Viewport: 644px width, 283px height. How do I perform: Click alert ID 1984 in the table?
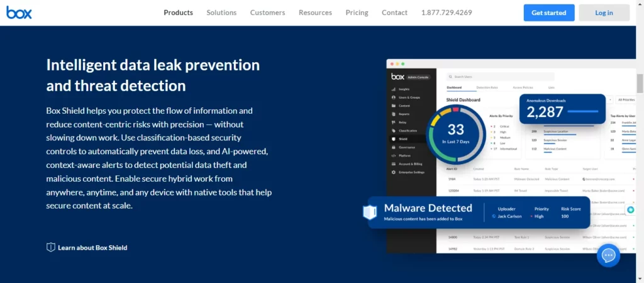pos(452,179)
